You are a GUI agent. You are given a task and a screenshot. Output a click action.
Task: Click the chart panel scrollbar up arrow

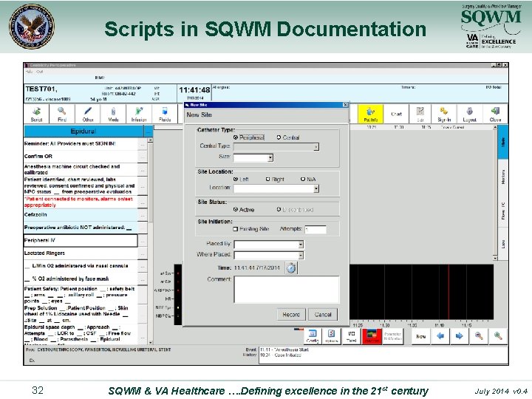(x=495, y=127)
